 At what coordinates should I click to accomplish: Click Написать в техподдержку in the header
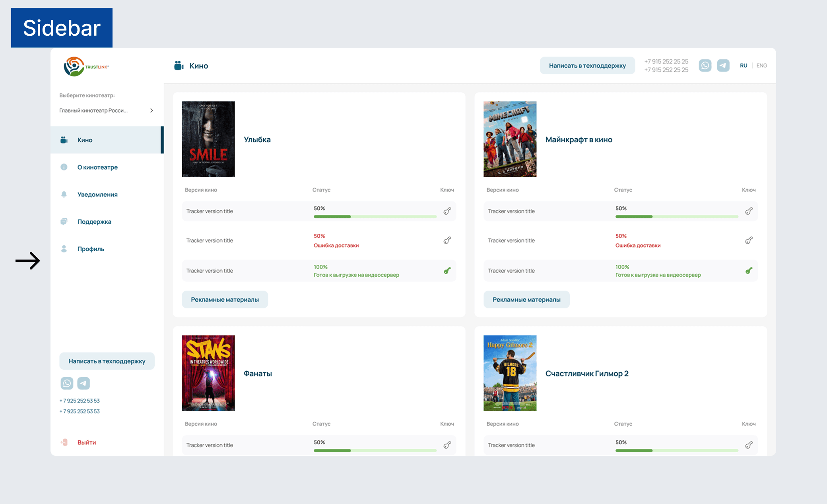tap(587, 66)
